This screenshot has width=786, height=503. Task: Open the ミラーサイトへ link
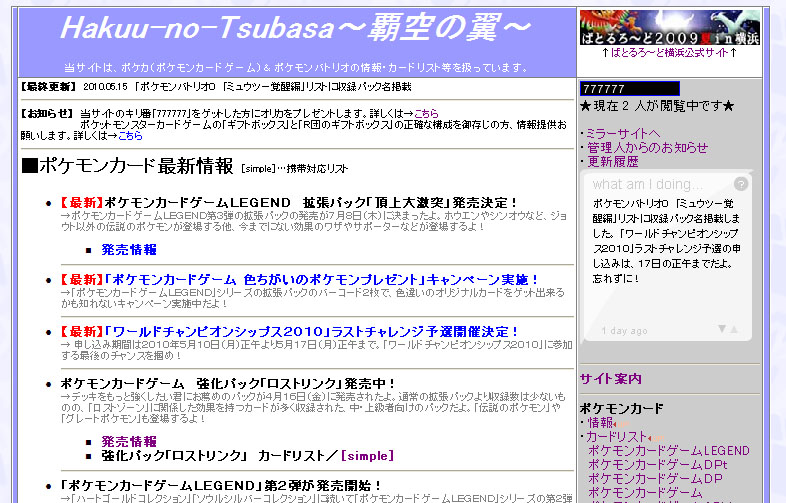tap(623, 133)
